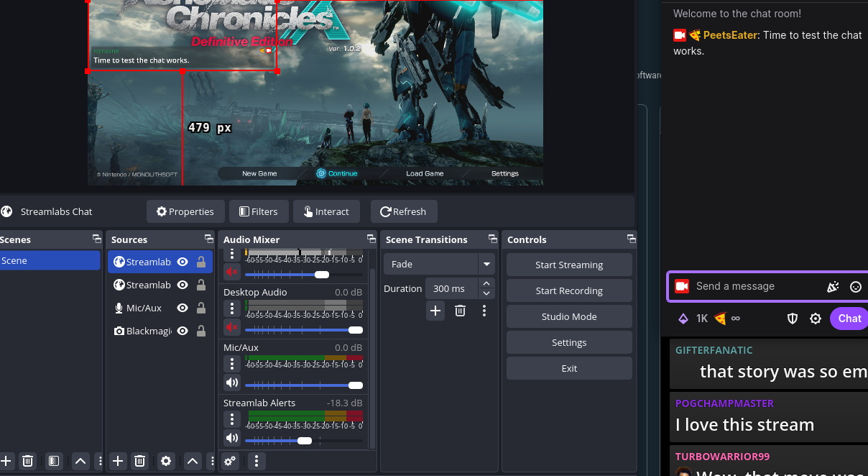Image resolution: width=868 pixels, height=476 pixels.
Task: Open the emoji picker in the chat box
Action: (x=856, y=286)
